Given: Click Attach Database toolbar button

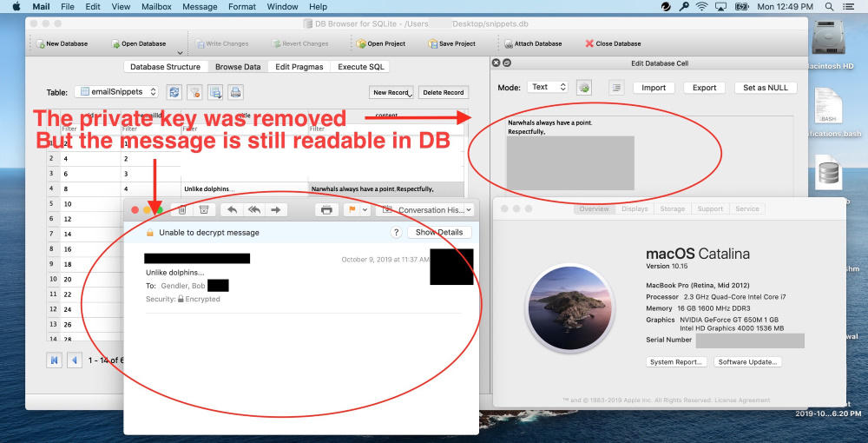Looking at the screenshot, I should (x=533, y=43).
